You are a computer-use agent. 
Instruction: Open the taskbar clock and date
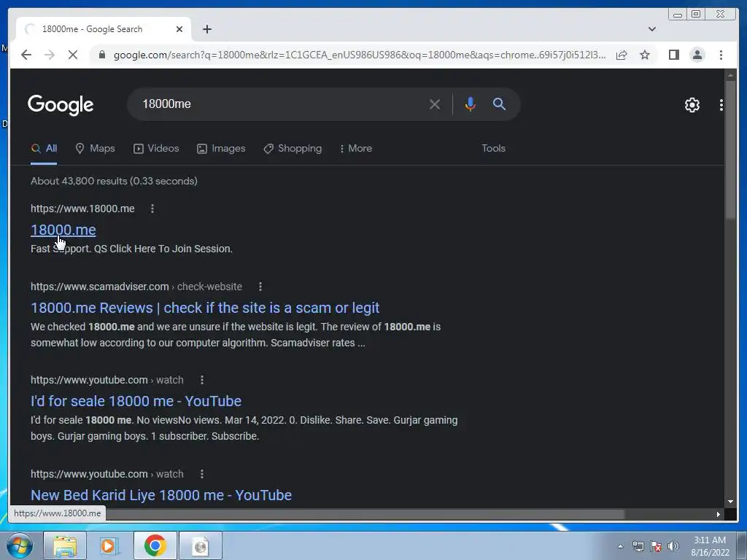click(x=710, y=546)
